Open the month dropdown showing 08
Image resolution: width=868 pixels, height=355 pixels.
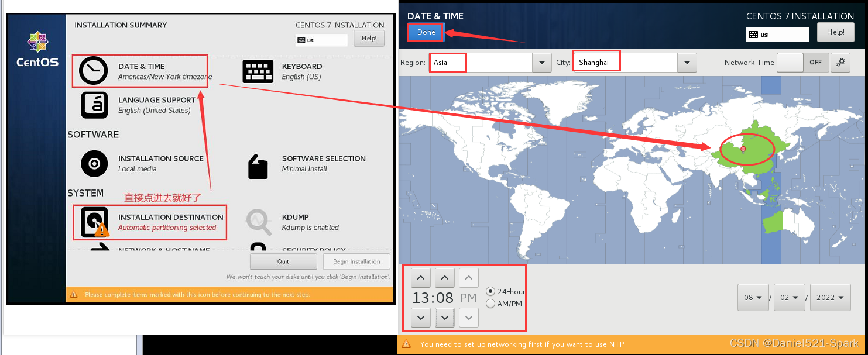(x=754, y=297)
